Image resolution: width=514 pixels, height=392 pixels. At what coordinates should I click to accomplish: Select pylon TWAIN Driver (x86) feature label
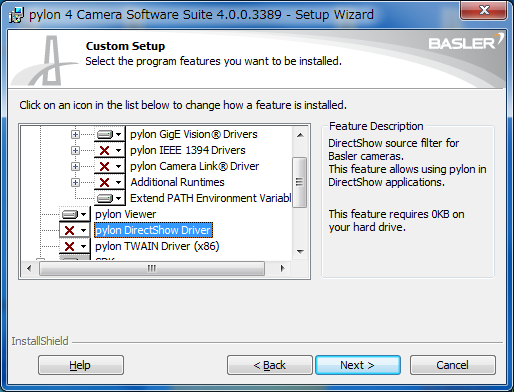(157, 246)
